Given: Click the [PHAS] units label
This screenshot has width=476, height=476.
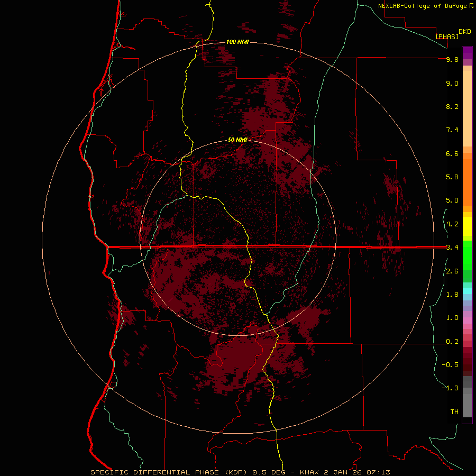Looking at the screenshot, I should (447, 36).
